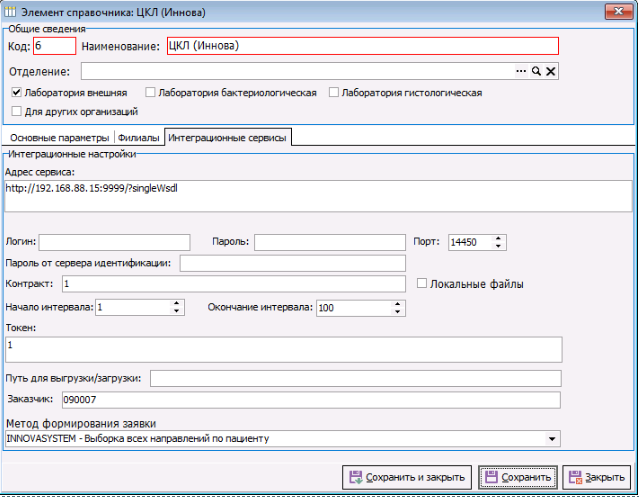Increase Окончание интервала with up arrow
This screenshot has width=639, height=500.
pyautogui.click(x=399, y=304)
